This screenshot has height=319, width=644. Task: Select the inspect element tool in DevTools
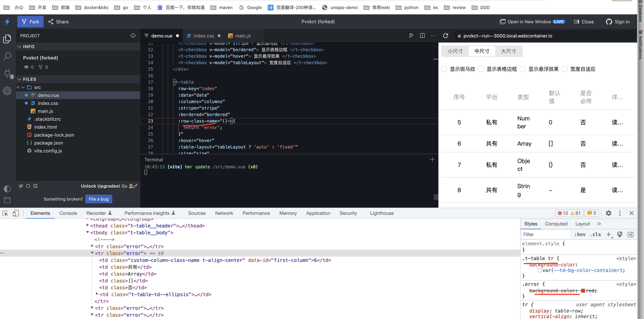5,213
